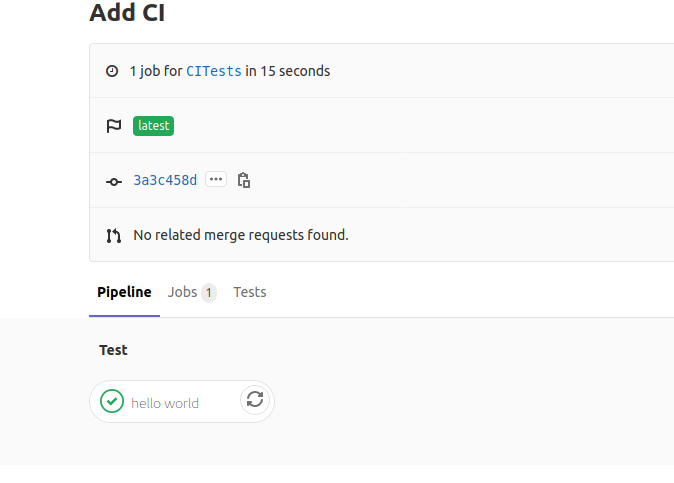Click the '1 job for' summary text

pyautogui.click(x=156, y=71)
